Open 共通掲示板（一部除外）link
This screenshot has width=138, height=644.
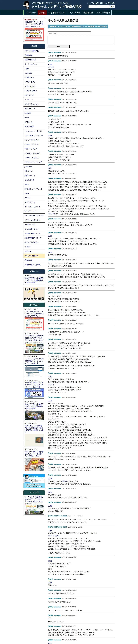[x=34, y=265]
